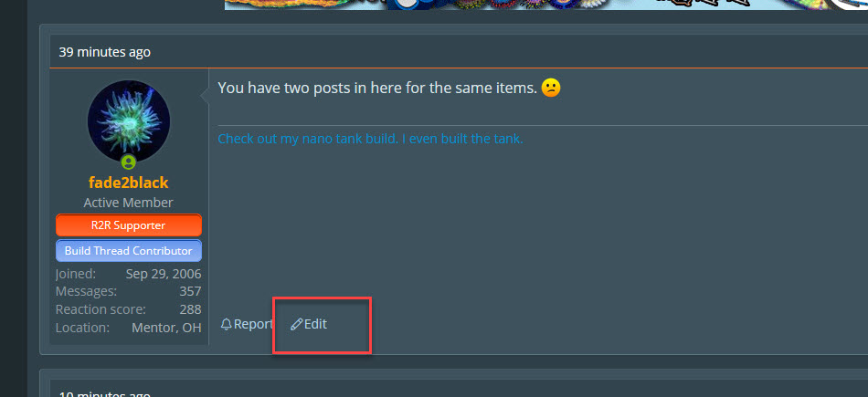Click the Joined date Sep 29, 2006
Viewport: 868px width, 397px height.
164,274
